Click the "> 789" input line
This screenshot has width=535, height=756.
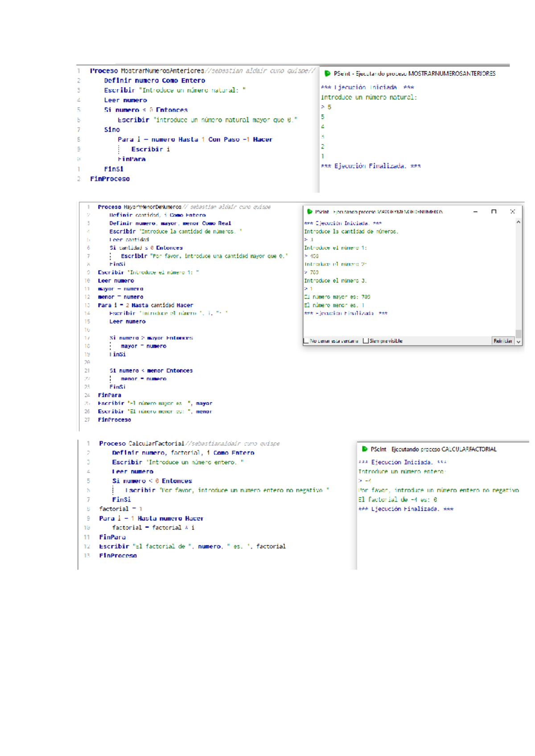point(311,272)
